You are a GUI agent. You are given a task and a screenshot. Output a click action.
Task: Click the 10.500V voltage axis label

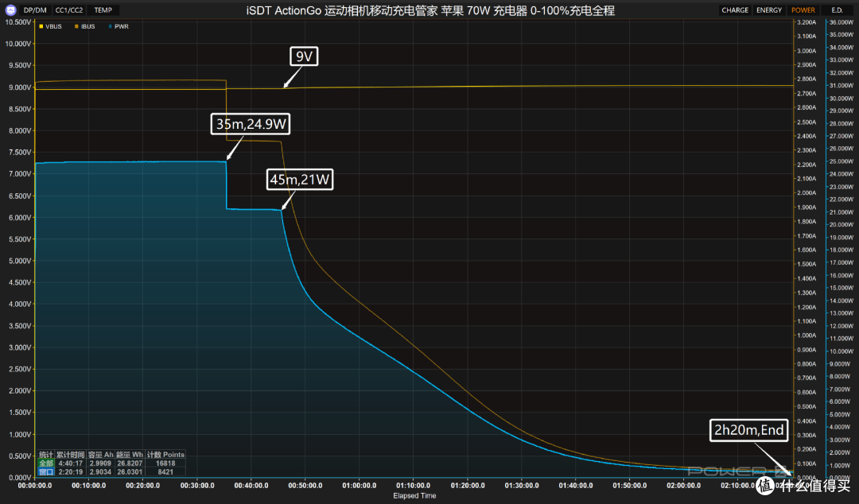pos(17,22)
